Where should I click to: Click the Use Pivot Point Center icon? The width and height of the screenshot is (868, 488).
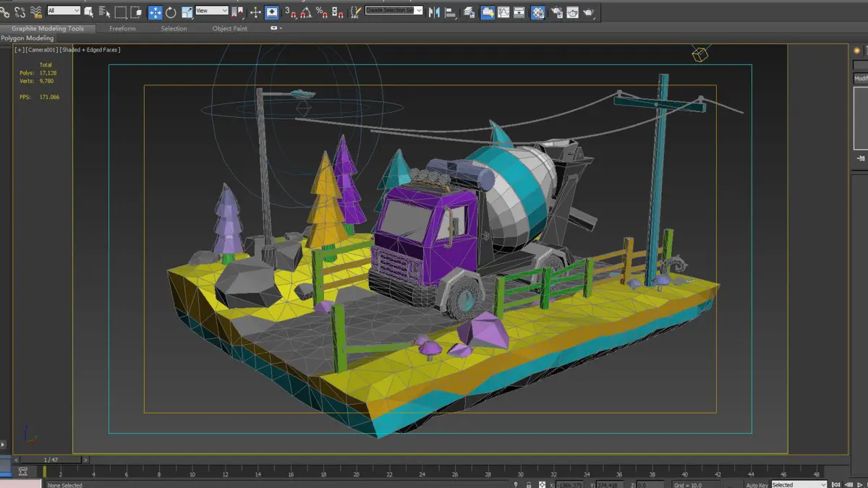click(237, 12)
